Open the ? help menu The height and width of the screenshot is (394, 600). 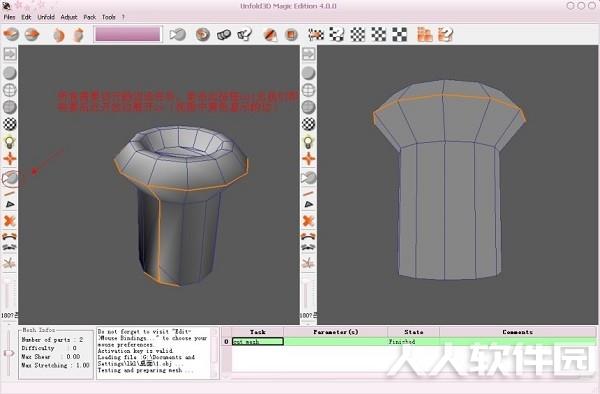coord(123,17)
